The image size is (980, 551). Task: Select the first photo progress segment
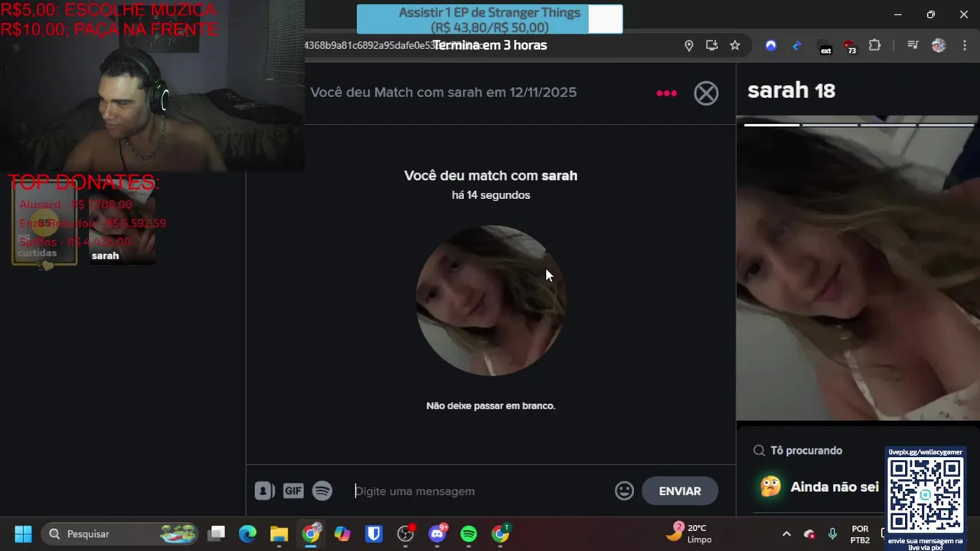[772, 125]
